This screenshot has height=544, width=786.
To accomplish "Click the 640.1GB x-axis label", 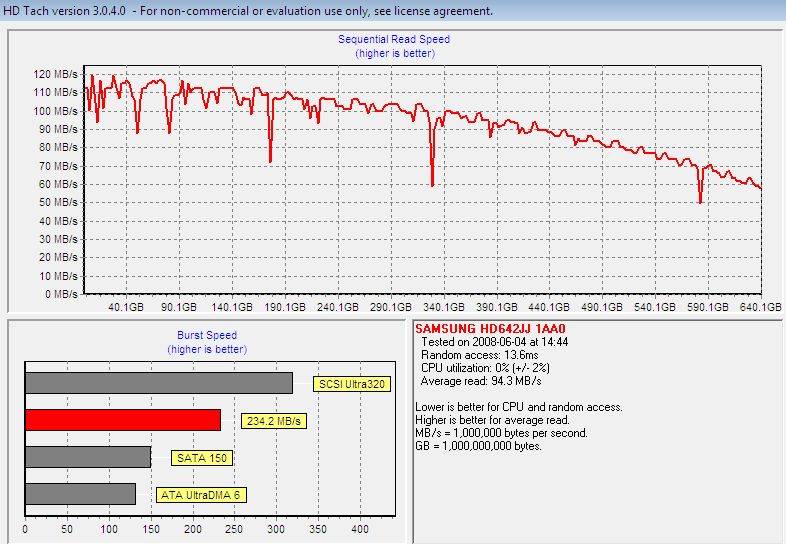I will pos(760,308).
